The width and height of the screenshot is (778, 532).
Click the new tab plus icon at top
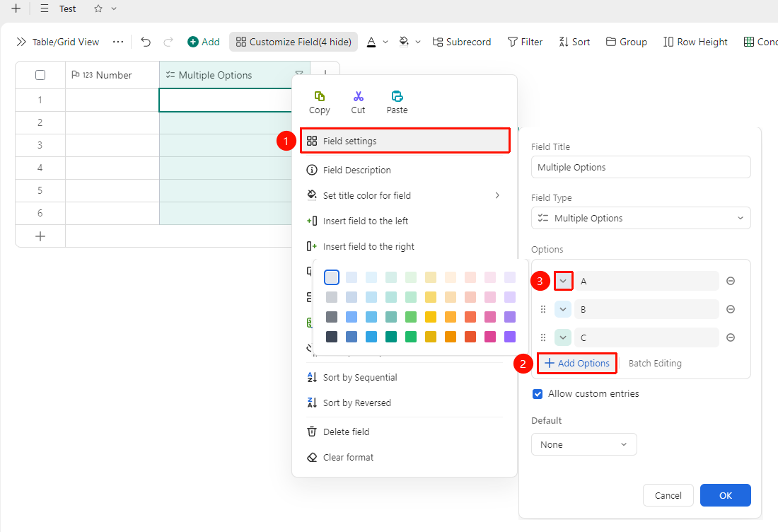[x=16, y=8]
